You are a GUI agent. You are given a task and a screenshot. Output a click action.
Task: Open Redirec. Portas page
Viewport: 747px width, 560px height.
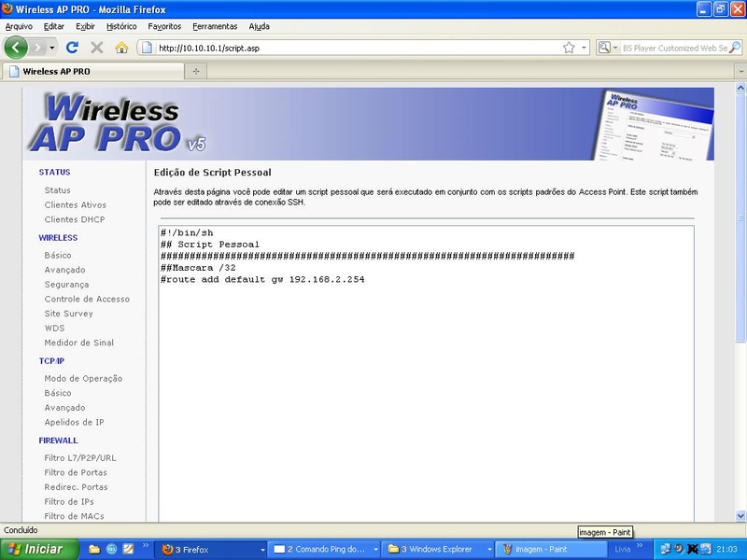tap(76, 487)
